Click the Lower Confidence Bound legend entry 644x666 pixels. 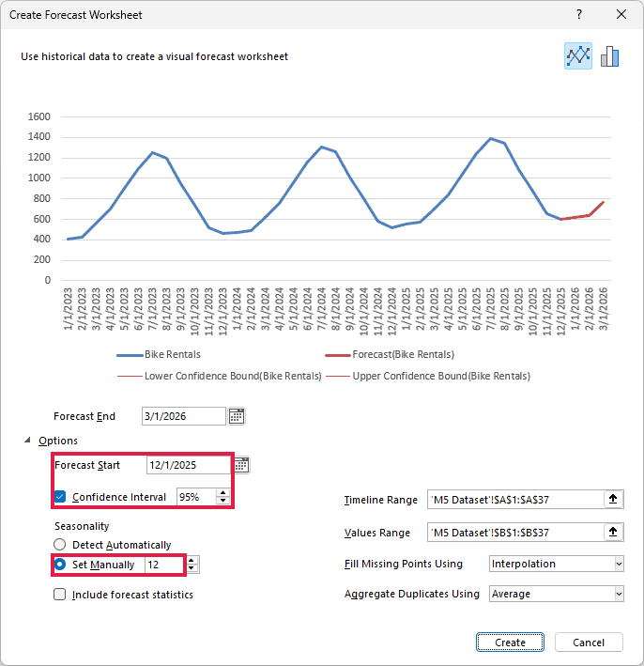219,376
